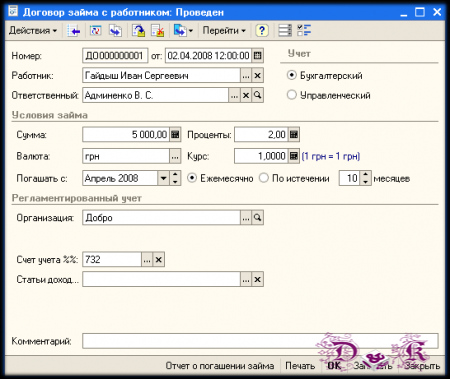Clear the Ответственный field with the X
The width and height of the screenshot is (450, 379).
tap(246, 96)
